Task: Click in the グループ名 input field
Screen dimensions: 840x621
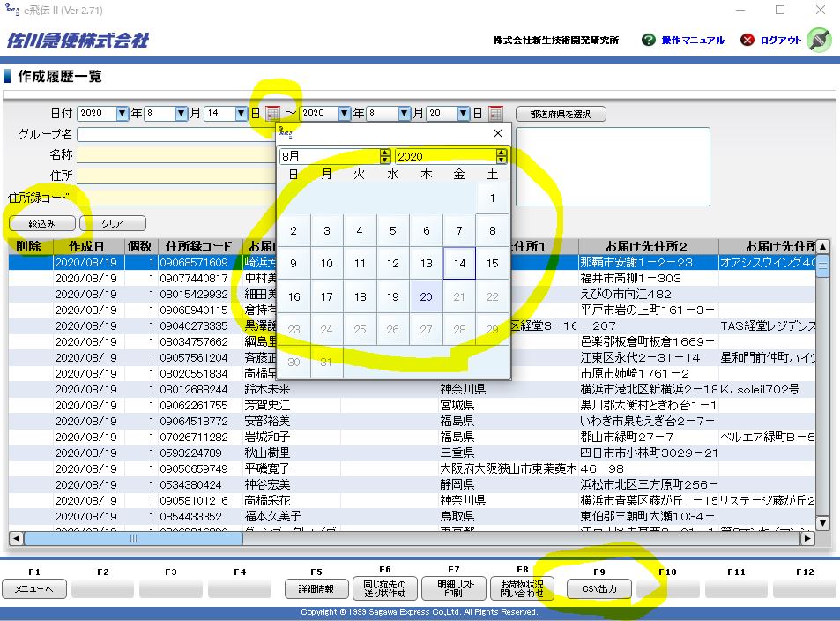Action: [175, 135]
